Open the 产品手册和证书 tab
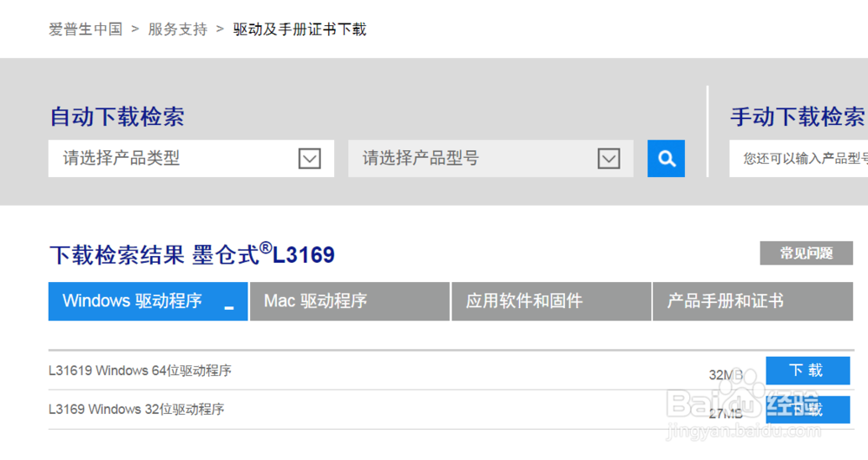868x460 pixels. coord(753,301)
